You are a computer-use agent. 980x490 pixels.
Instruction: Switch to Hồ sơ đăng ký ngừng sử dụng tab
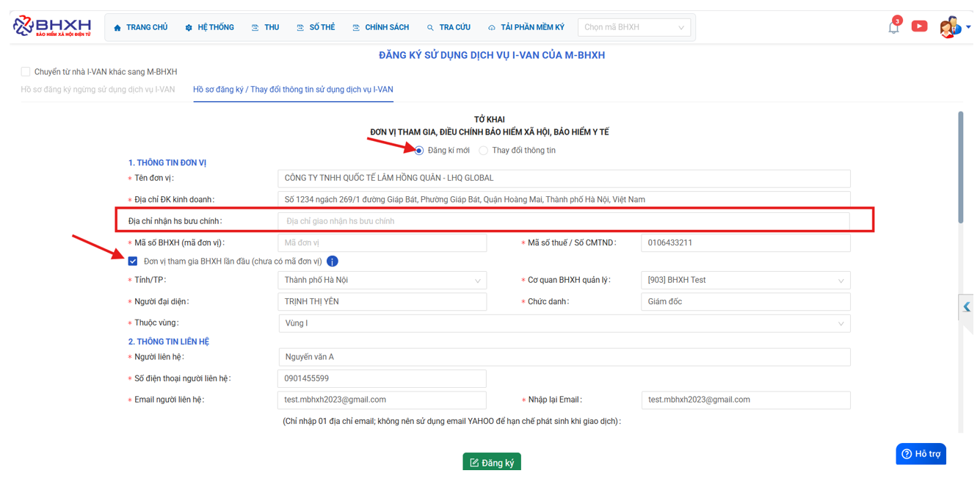tap(98, 90)
